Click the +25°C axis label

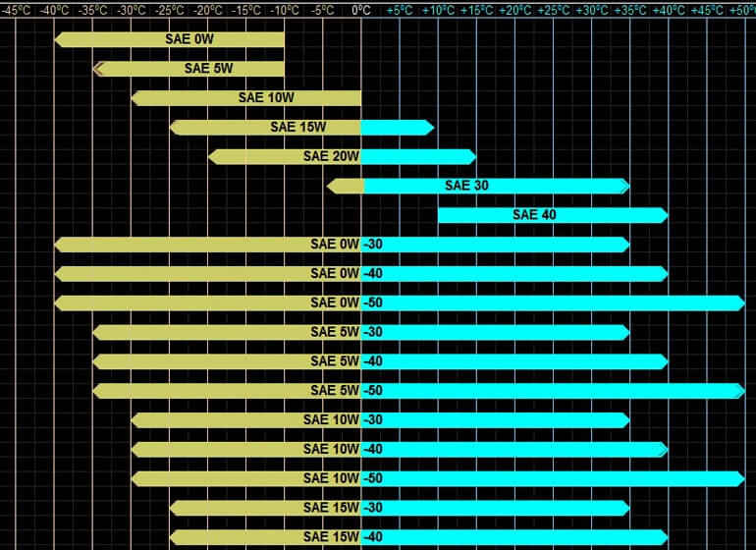pyautogui.click(x=553, y=10)
